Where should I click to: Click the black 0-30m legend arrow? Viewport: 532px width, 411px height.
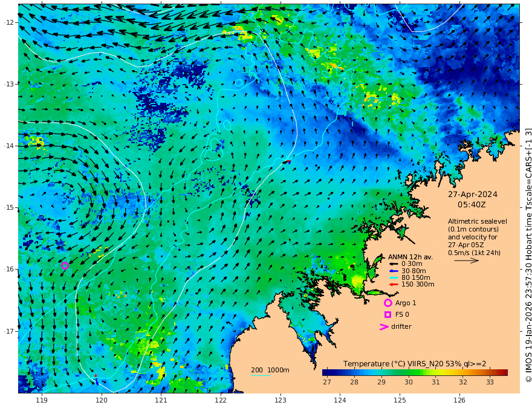[394, 264]
